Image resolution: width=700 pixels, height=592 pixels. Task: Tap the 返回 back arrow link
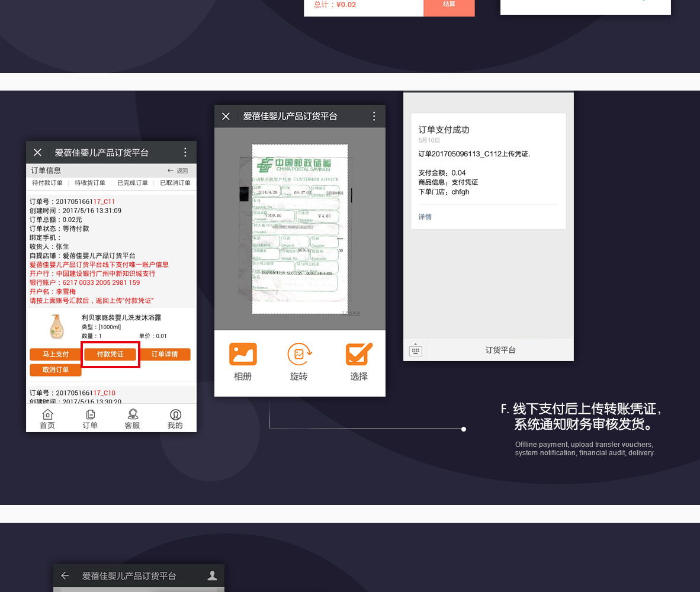[x=178, y=170]
